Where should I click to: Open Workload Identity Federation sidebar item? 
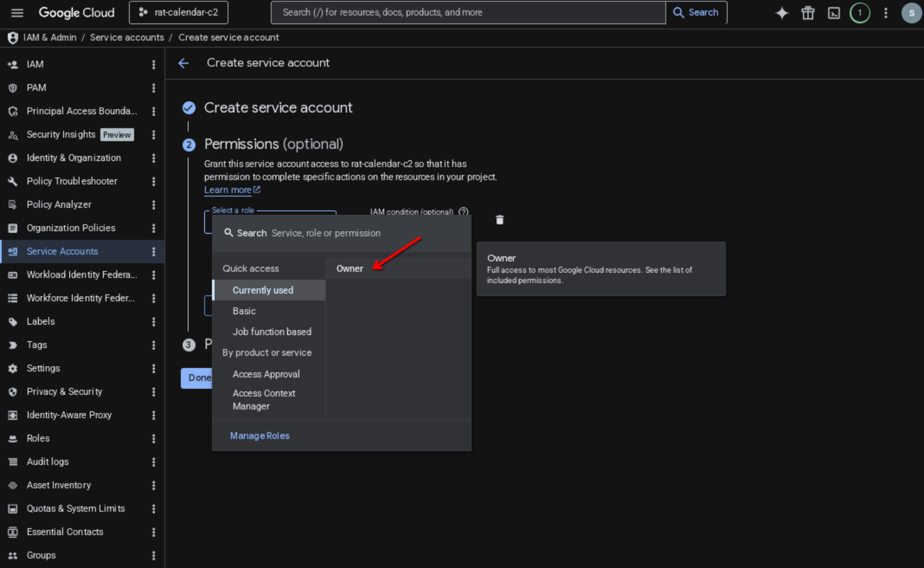point(82,275)
